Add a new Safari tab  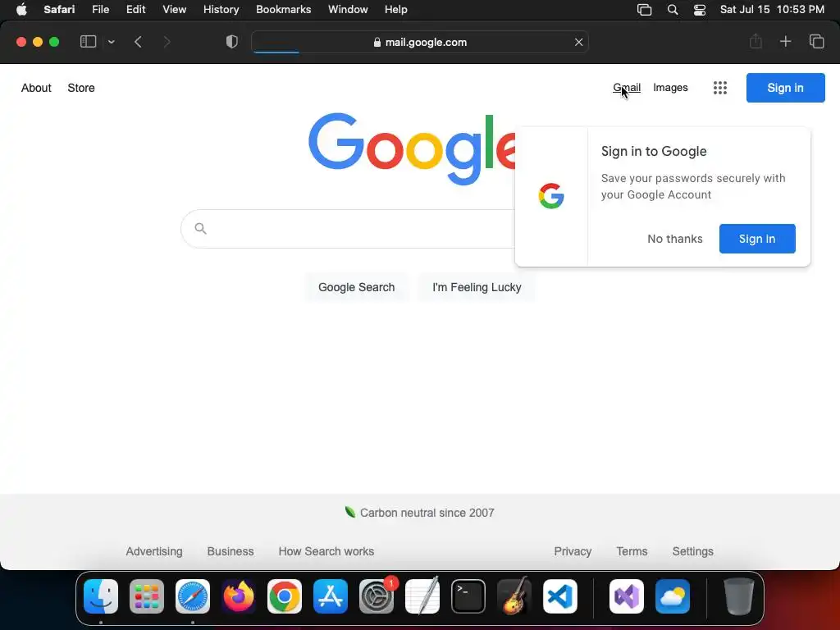(785, 41)
